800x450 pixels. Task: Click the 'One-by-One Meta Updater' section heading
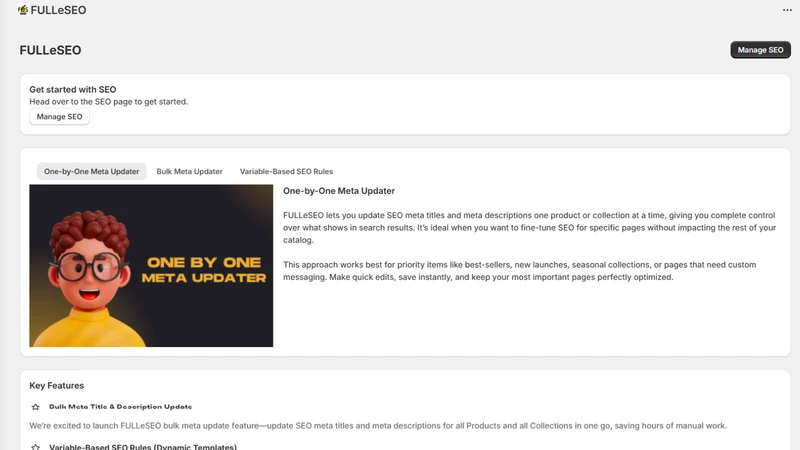coord(339,191)
